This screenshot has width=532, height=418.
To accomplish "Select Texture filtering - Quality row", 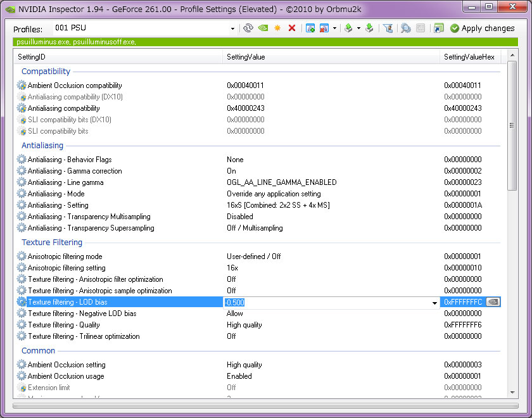I will [x=258, y=325].
